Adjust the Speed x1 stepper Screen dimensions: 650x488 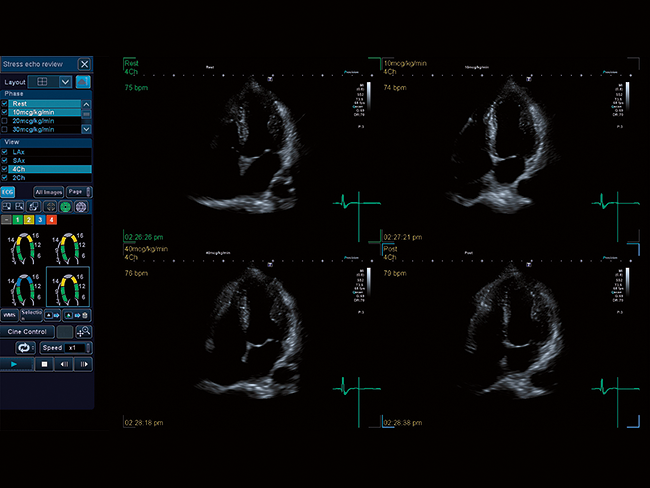(x=66, y=347)
